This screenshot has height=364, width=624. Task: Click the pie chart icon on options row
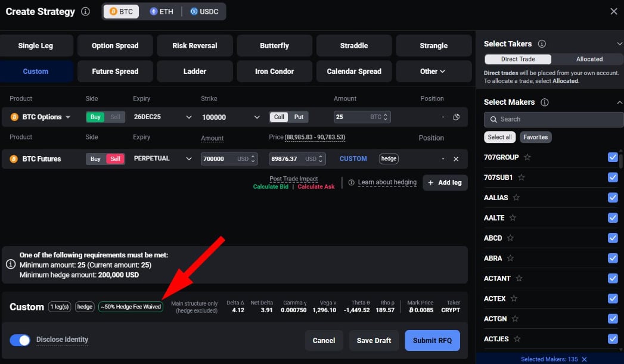[456, 117]
